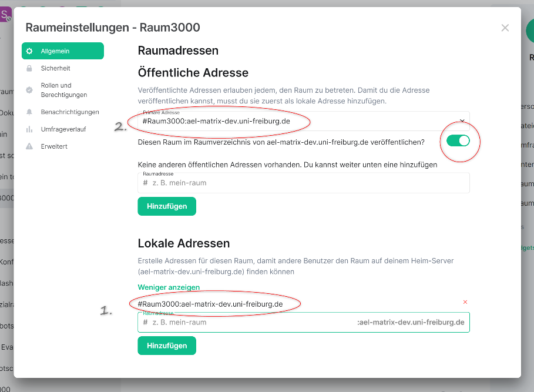Open the Benachrichtigungen settings tab
Viewport: 534px width, 392px height.
coord(63,112)
